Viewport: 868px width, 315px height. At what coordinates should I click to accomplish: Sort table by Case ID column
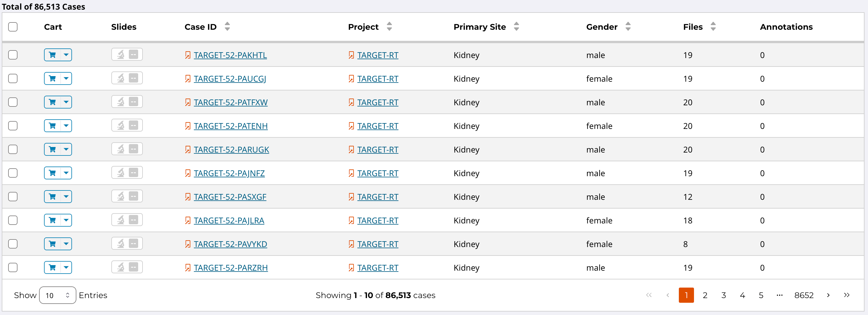[x=227, y=27]
